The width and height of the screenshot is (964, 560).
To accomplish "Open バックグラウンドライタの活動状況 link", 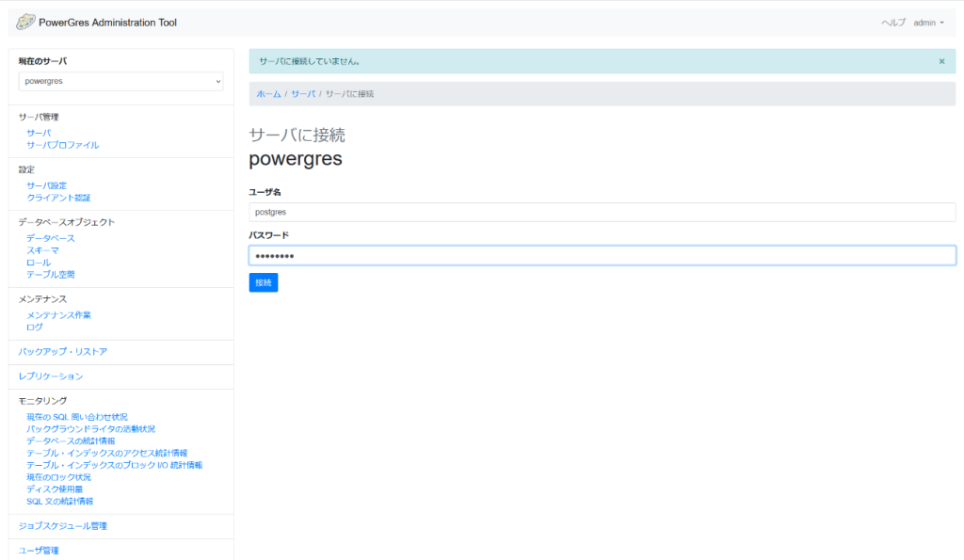I will click(x=91, y=429).
